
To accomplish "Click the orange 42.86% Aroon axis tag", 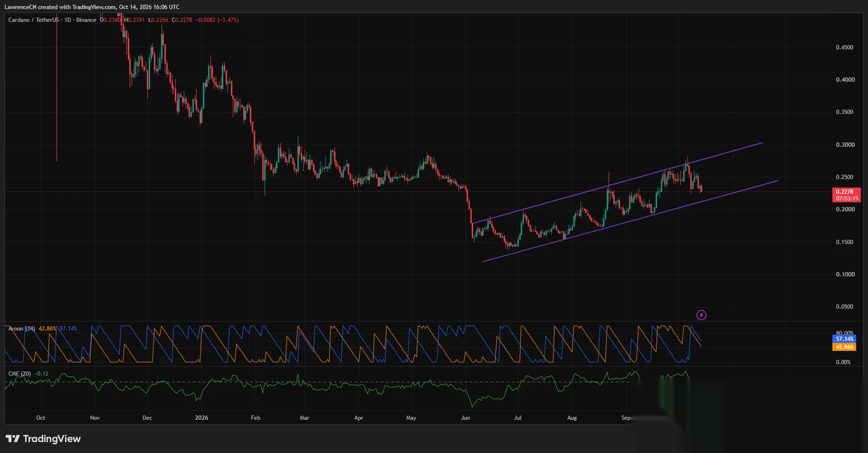I will (845, 347).
